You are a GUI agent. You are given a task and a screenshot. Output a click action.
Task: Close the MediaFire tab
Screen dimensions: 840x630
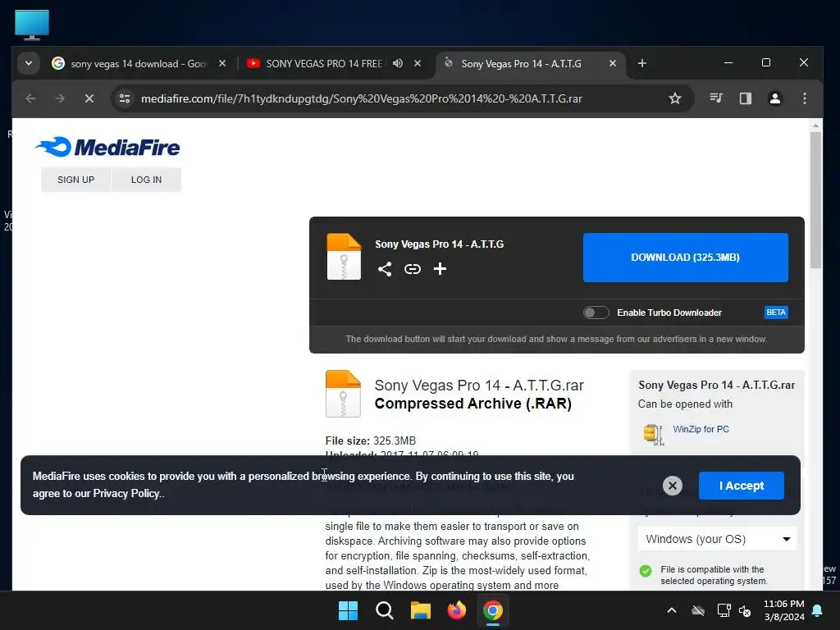click(612, 63)
